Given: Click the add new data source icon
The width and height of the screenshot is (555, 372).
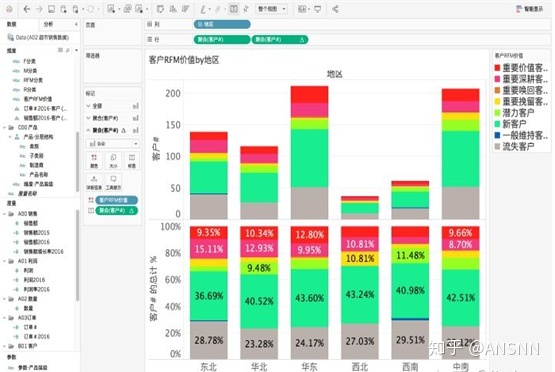Looking at the screenshot, I should tap(63, 9).
